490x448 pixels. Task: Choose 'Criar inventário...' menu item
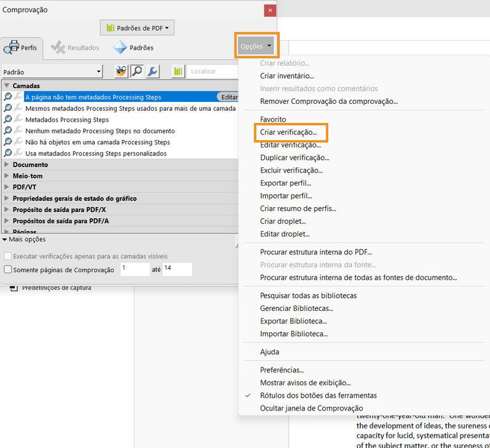tap(287, 76)
